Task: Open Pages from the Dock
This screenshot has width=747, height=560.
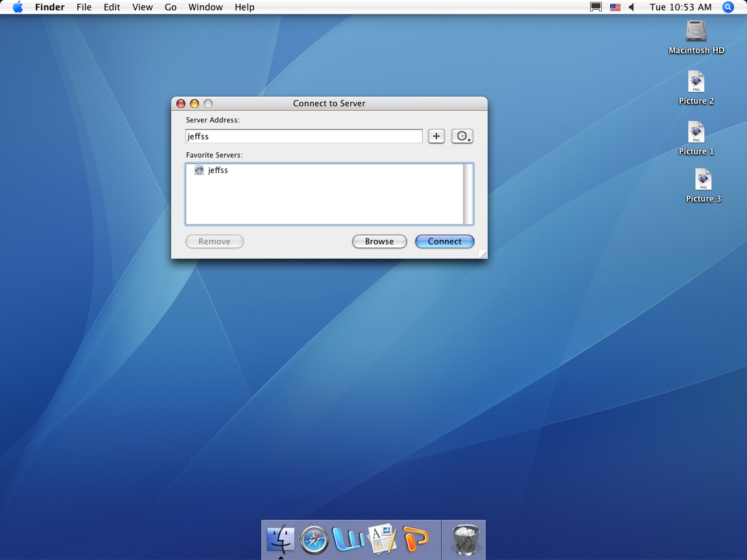Action: tap(383, 539)
